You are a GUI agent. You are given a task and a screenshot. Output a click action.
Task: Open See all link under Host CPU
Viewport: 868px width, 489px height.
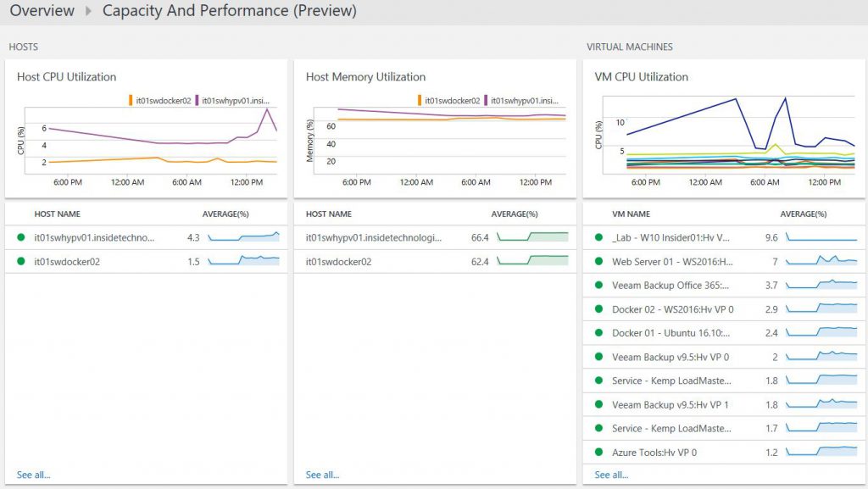(33, 475)
